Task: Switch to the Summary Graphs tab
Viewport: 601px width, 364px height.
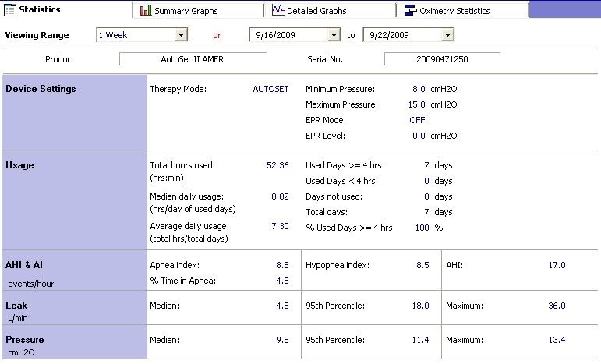Action: [186, 11]
